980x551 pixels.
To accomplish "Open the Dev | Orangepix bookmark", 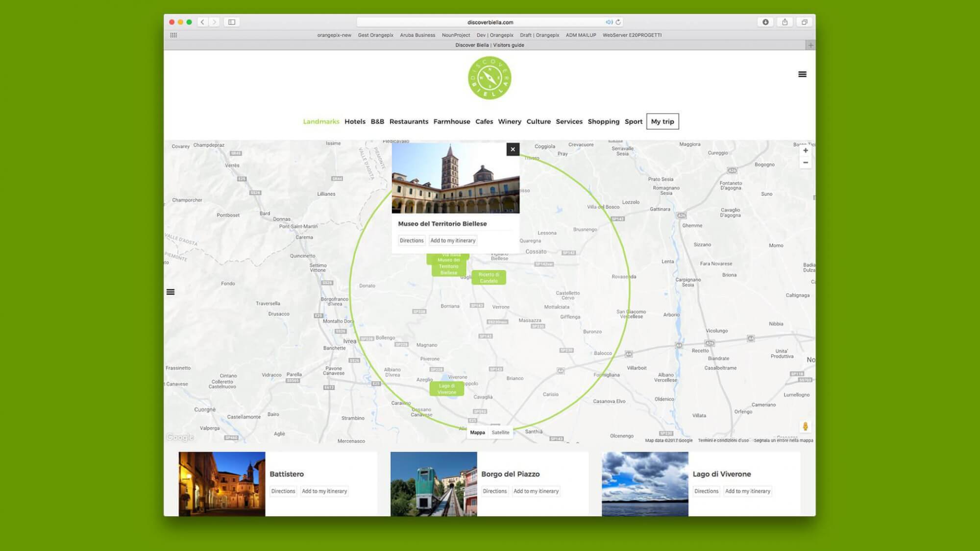I will click(495, 35).
